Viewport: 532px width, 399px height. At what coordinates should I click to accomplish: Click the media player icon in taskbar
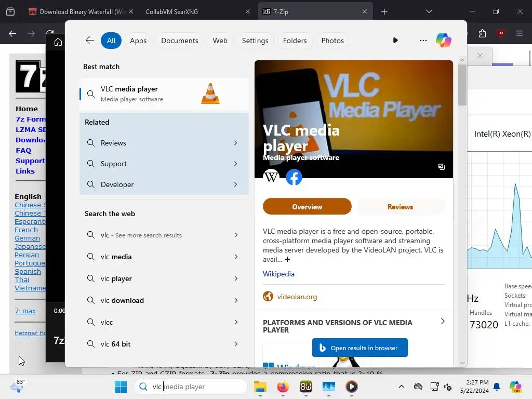[x=352, y=387]
